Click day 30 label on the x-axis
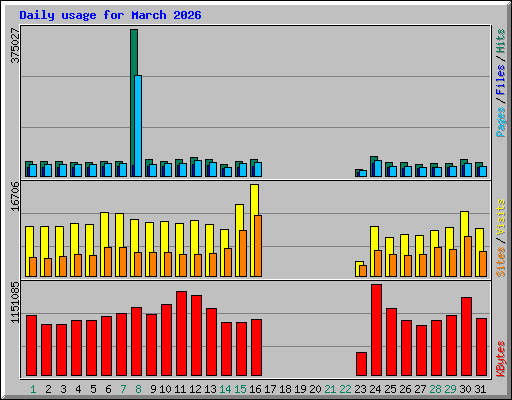This screenshot has width=512, height=400. tap(465, 389)
